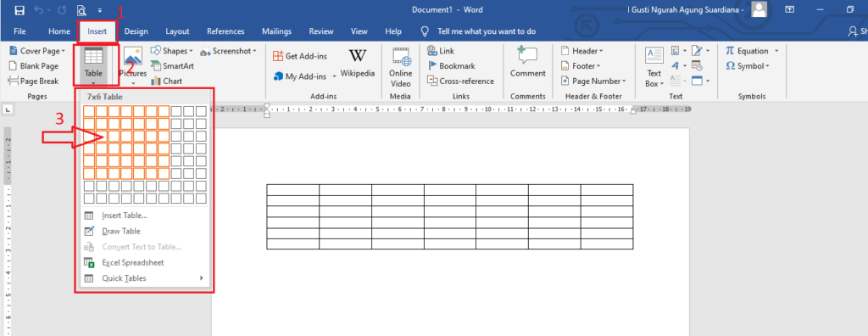Click the Redo button in title bar
The height and width of the screenshot is (336, 868).
point(62,10)
